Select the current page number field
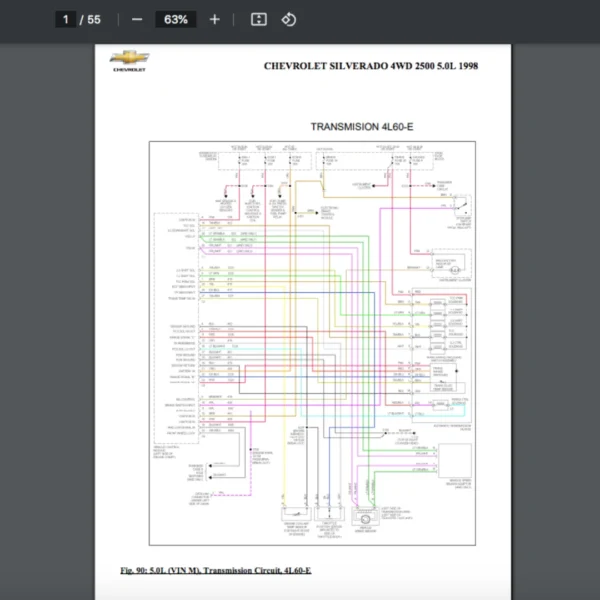Viewport: 600px width, 600px height. (x=65, y=19)
